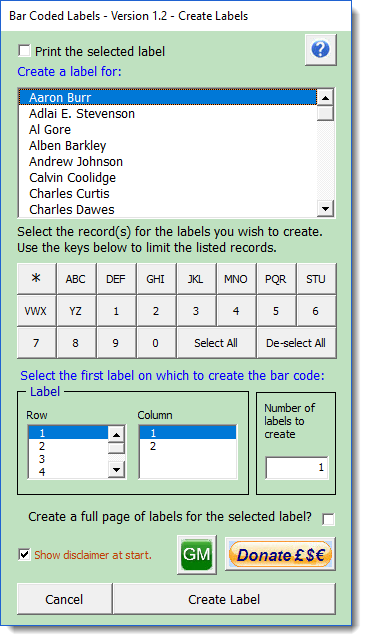Enable Print the selected label checkbox
This screenshot has width=367, height=641.
[x=24, y=51]
